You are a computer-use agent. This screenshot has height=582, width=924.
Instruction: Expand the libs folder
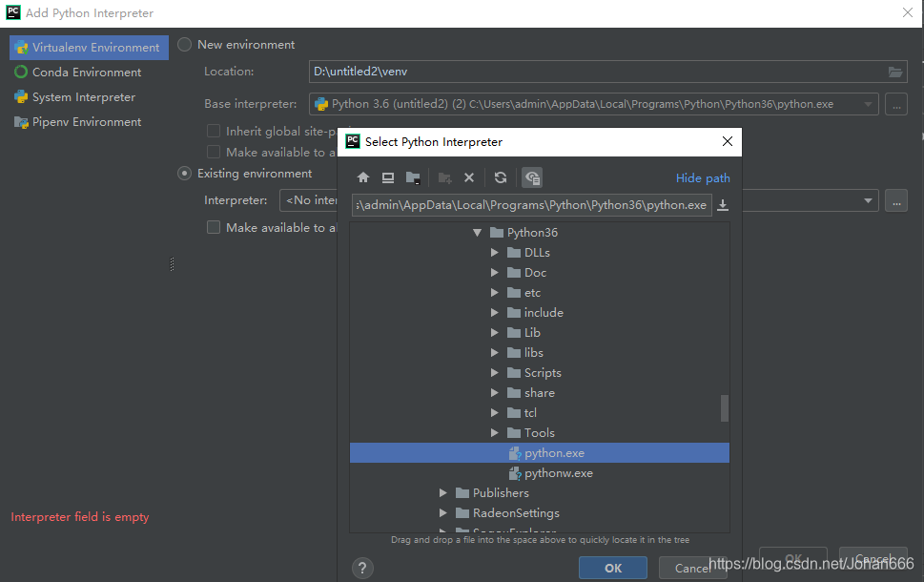point(495,353)
